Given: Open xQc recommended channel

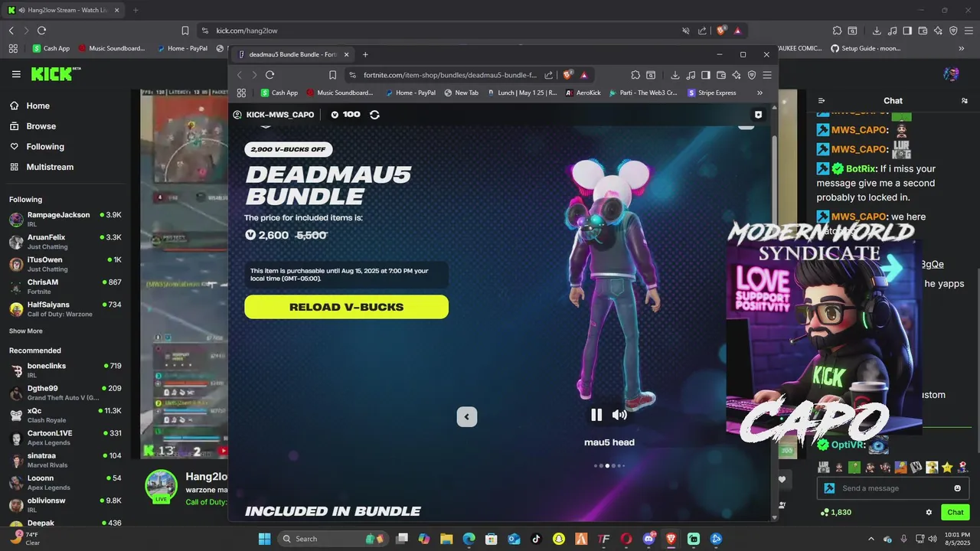Looking at the screenshot, I should tap(66, 415).
